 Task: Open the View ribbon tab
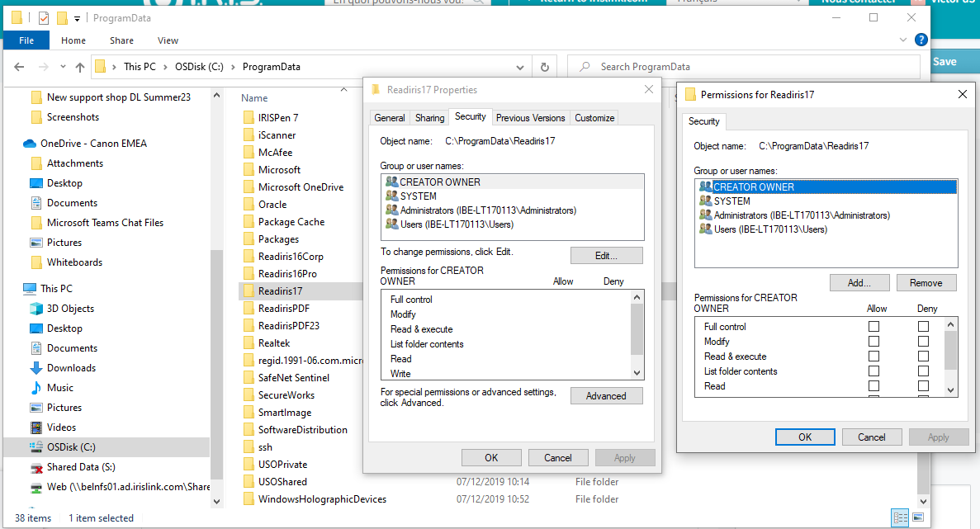tap(168, 40)
